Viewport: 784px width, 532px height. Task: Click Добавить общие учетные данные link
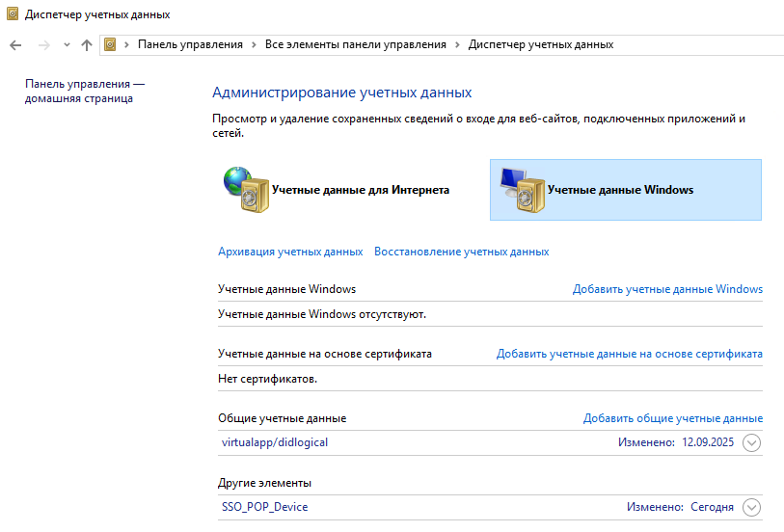click(672, 418)
